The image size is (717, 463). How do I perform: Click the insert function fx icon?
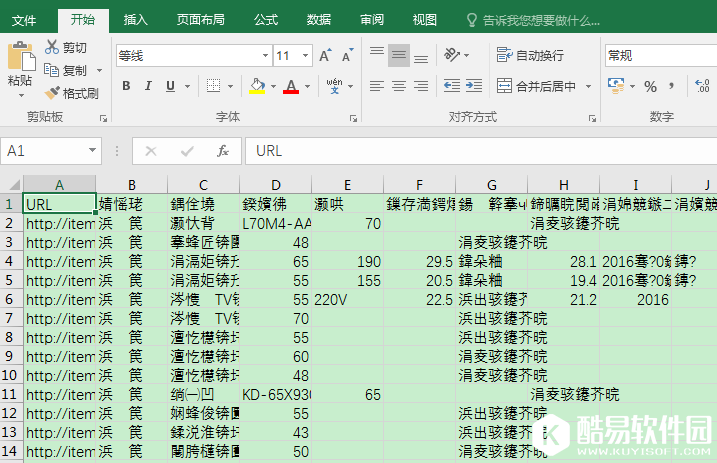(223, 151)
